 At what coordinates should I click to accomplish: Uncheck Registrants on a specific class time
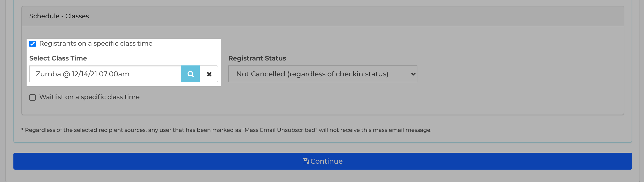pyautogui.click(x=33, y=44)
